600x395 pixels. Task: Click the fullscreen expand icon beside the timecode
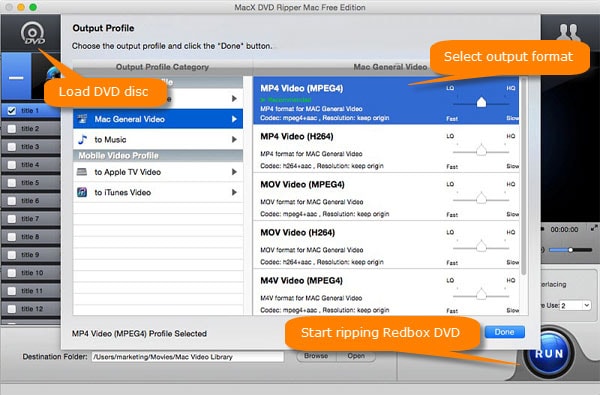(x=593, y=228)
